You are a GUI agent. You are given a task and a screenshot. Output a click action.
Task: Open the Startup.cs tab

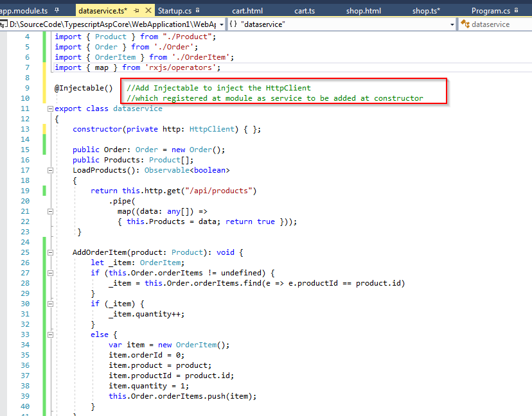175,11
